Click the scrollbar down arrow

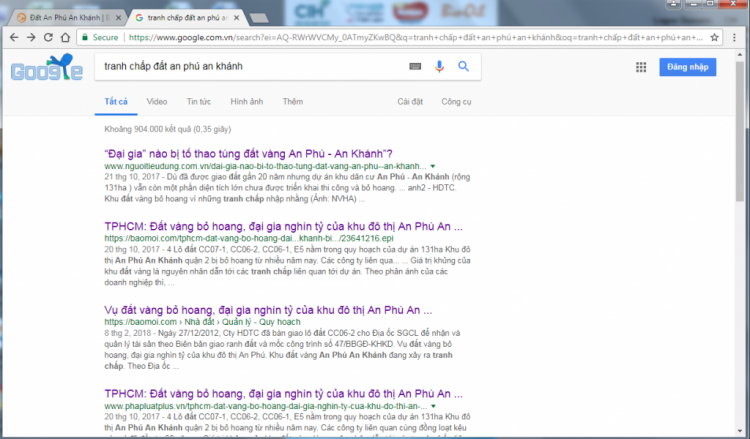point(740,430)
